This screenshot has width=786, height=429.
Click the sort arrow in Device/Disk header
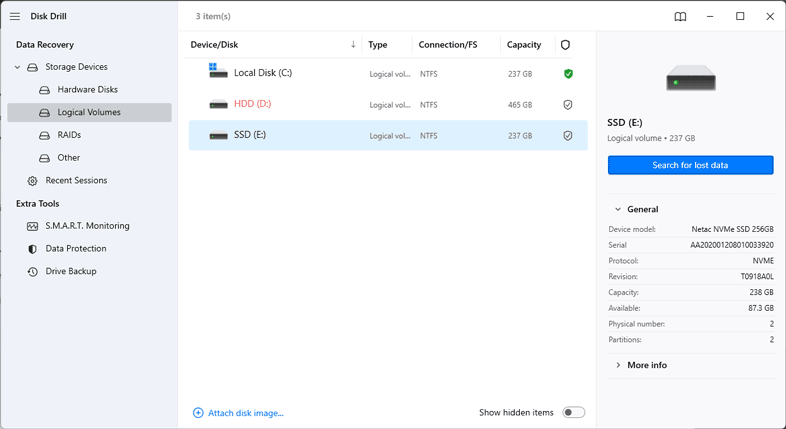(353, 44)
